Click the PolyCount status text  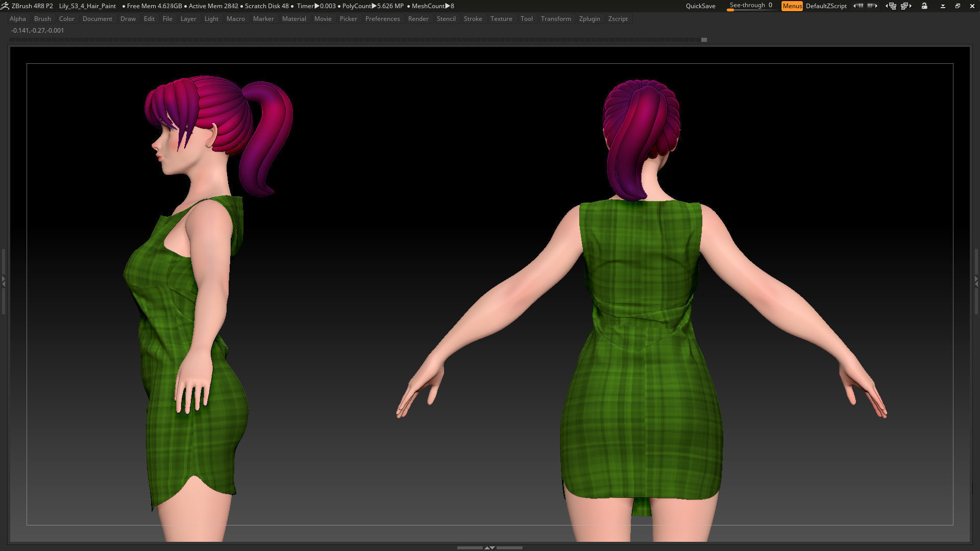374,6
